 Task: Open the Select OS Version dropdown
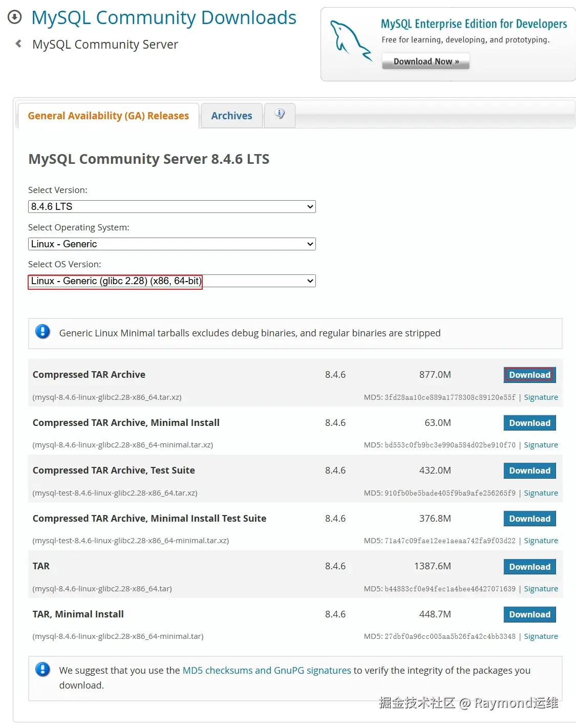tap(172, 281)
